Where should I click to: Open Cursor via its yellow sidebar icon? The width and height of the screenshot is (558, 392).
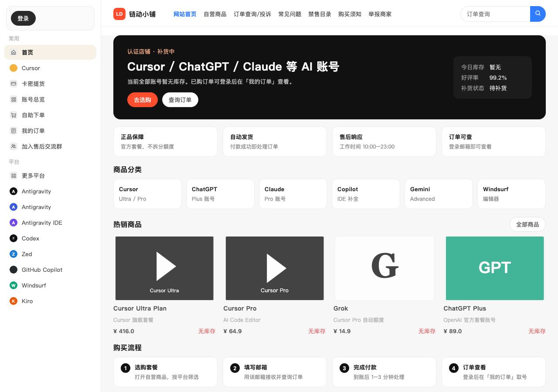14,68
